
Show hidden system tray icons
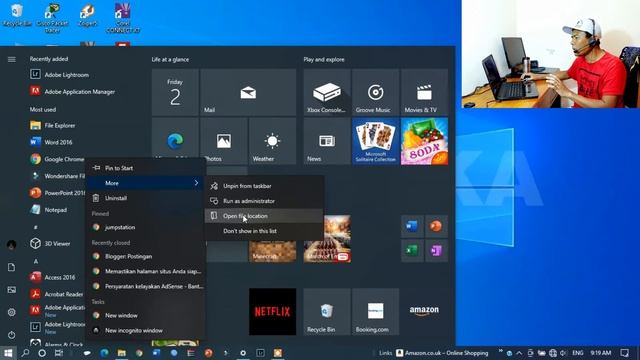coord(519,353)
